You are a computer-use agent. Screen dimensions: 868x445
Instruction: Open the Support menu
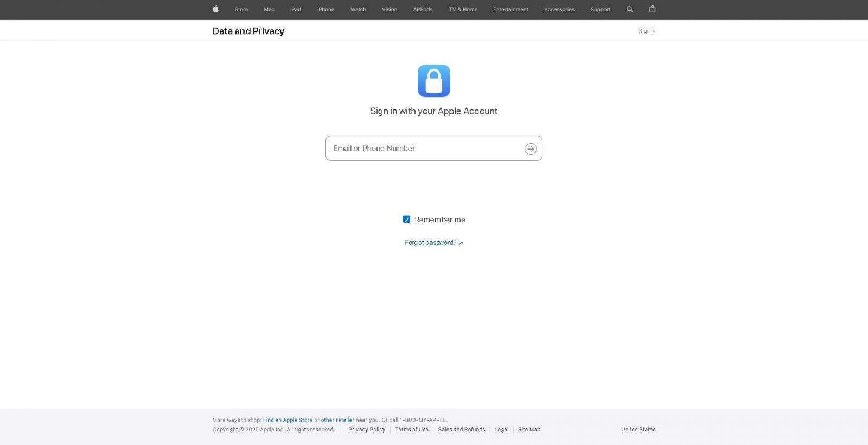pyautogui.click(x=601, y=9)
